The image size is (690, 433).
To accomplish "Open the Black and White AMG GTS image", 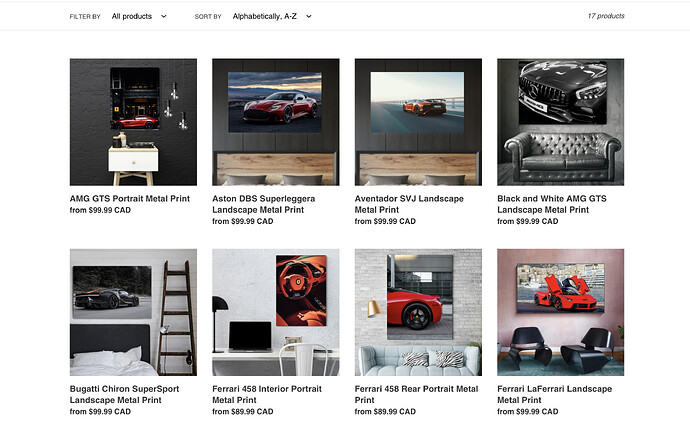I will 561,122.
